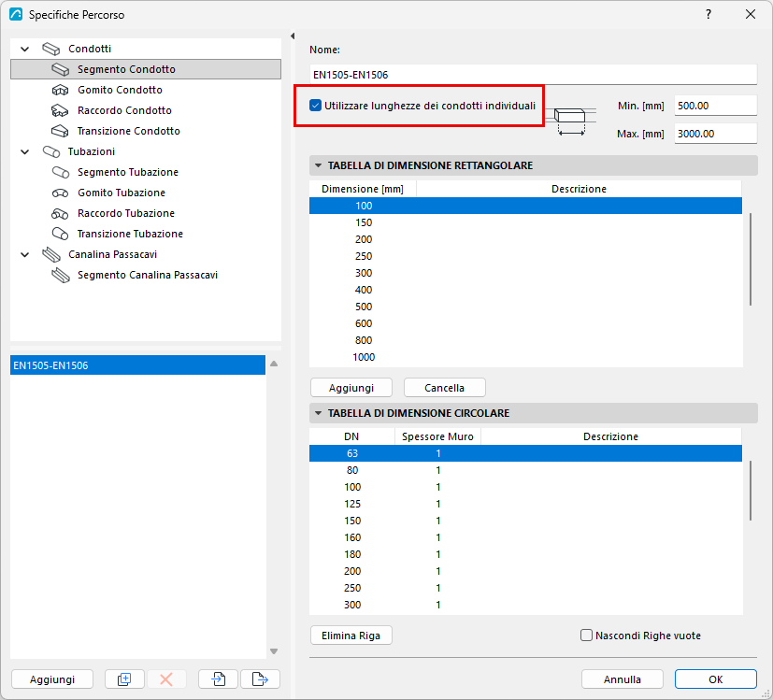Collapse the Canalina Passacavi tree group

click(24, 254)
